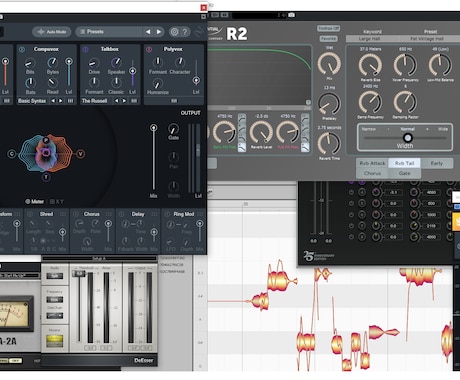The image size is (460, 380).
Task: Click the output Gate knob
Action: point(173,129)
